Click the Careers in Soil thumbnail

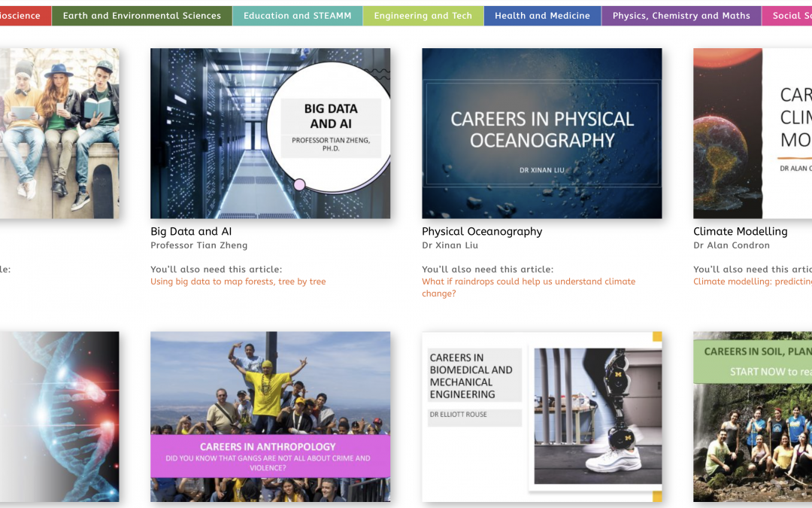pos(752,416)
